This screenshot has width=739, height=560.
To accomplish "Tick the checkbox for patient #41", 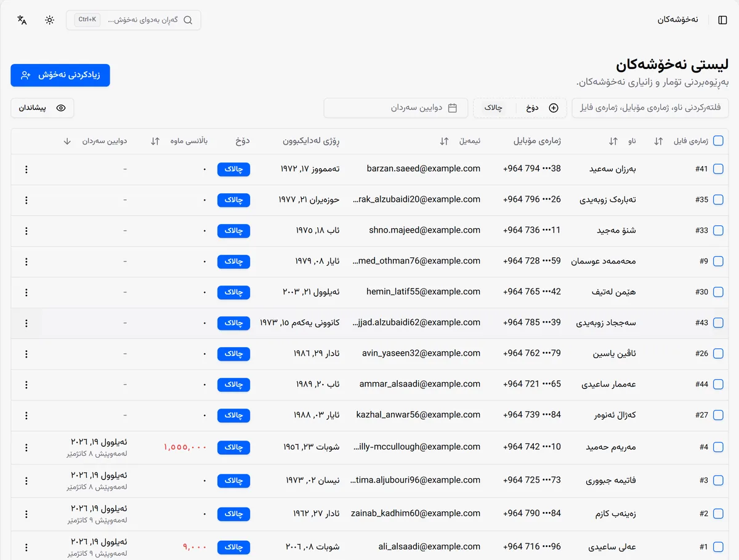I will 718,169.
